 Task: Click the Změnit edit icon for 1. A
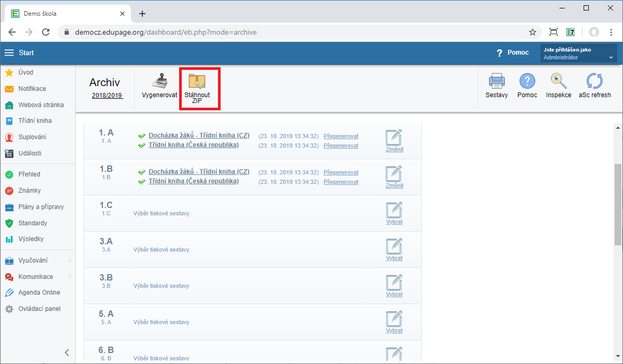[x=394, y=138]
